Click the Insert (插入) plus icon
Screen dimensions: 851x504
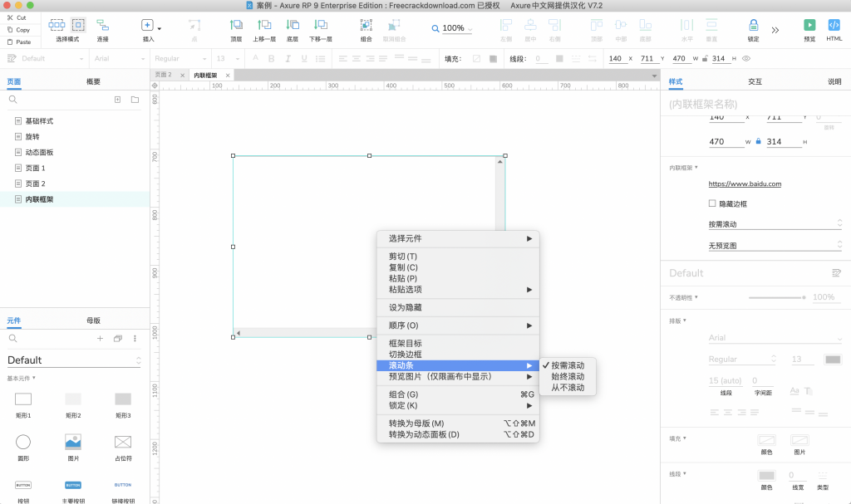tap(147, 26)
